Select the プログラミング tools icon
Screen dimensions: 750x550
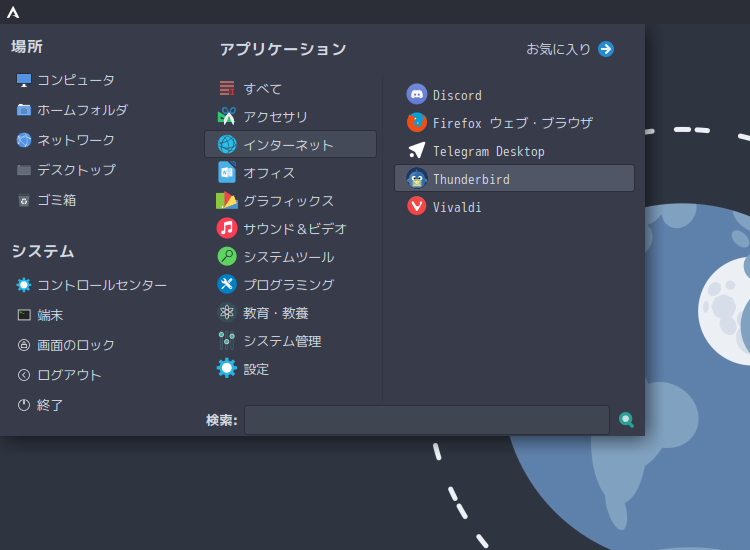tap(227, 284)
